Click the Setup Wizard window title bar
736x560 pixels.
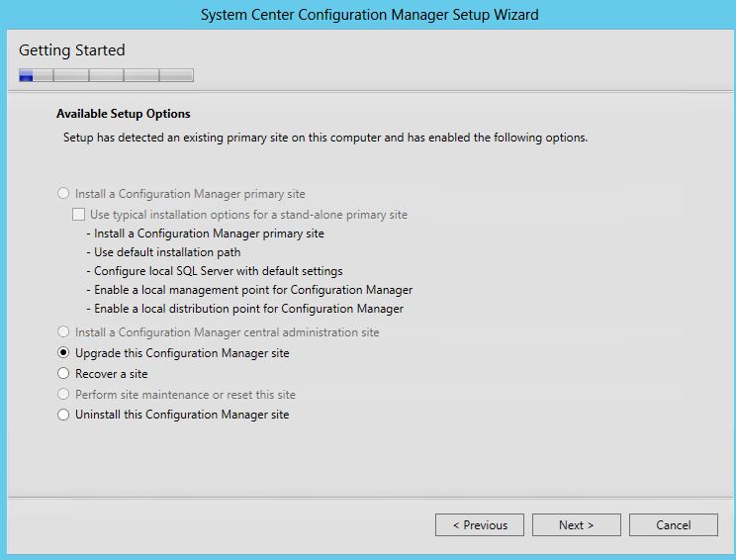click(368, 15)
